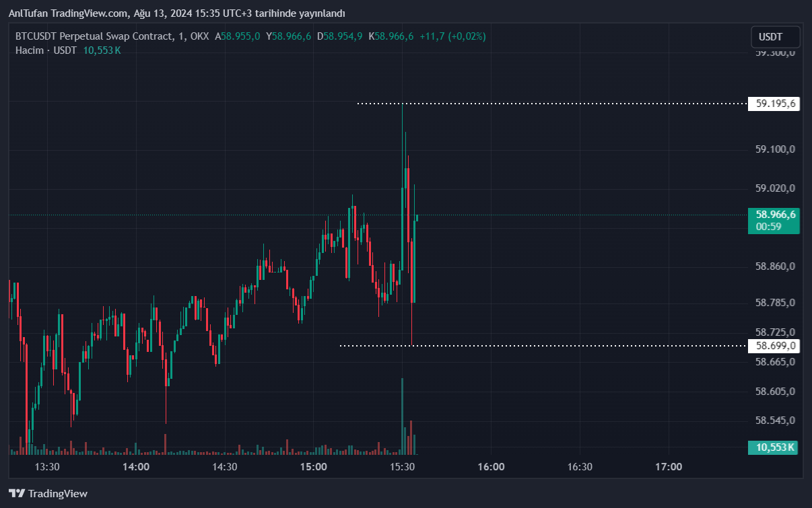Select the upper dotted horizontal line
Image resolution: width=812 pixels, height=508 pixels.
(x=552, y=104)
